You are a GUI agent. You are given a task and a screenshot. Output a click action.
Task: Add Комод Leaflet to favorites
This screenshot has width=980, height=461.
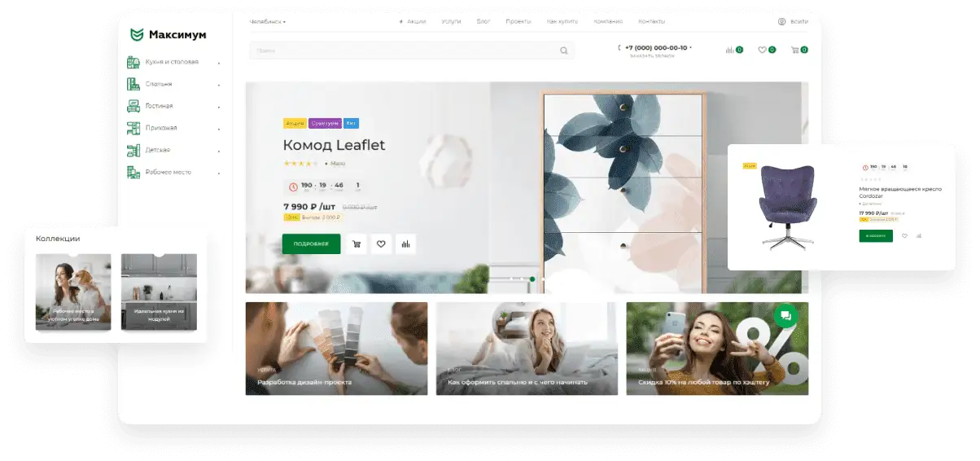click(x=380, y=244)
